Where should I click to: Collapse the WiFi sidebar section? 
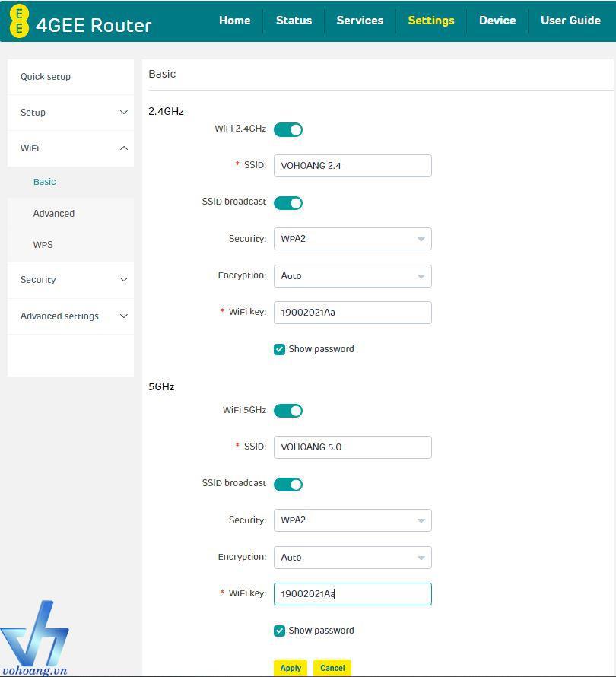(71, 148)
